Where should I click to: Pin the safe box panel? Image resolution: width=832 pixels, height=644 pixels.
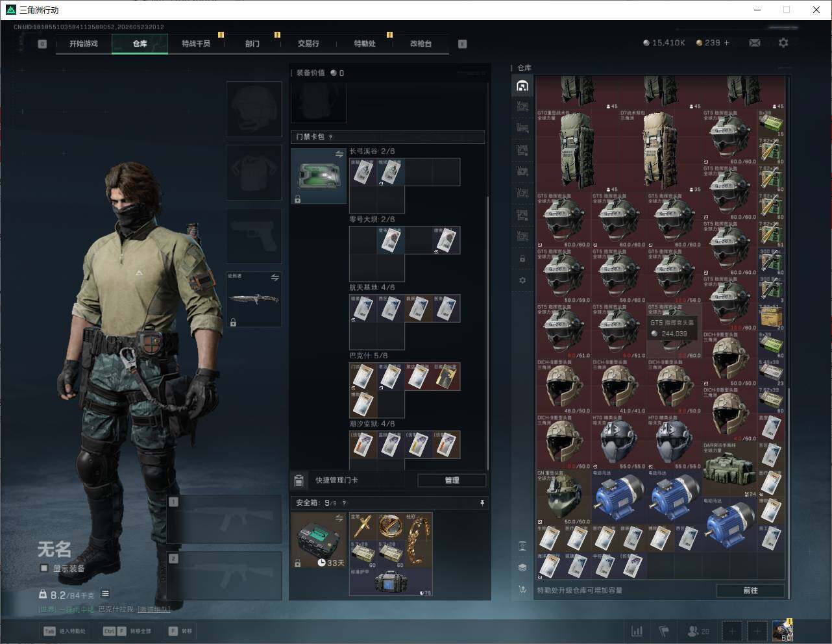pyautogui.click(x=482, y=502)
